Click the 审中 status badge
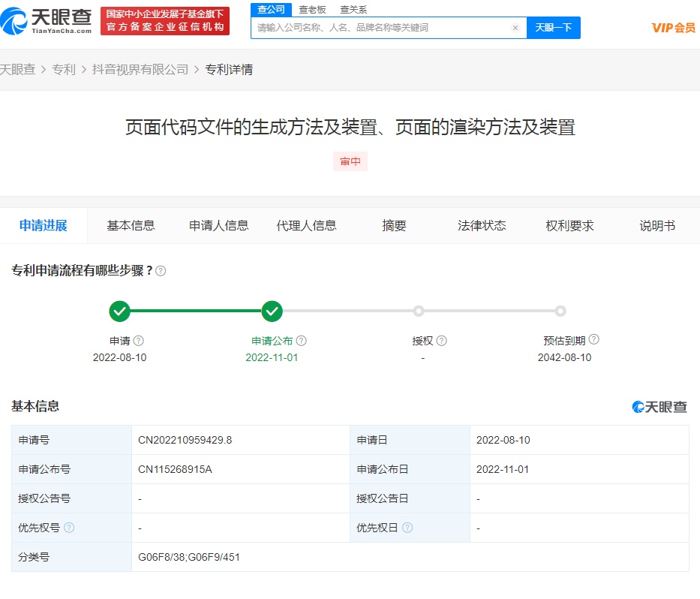This screenshot has width=700, height=599. point(350,161)
